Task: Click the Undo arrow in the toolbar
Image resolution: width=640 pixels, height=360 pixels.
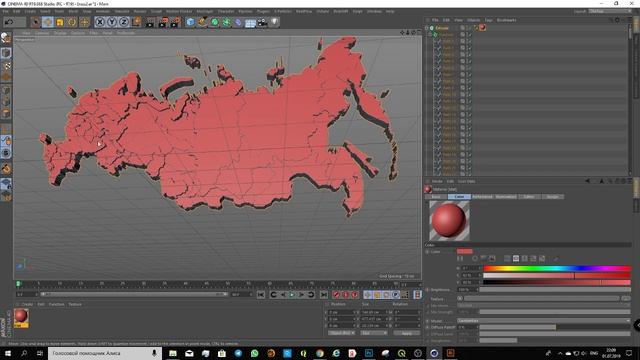Action: tap(9, 22)
